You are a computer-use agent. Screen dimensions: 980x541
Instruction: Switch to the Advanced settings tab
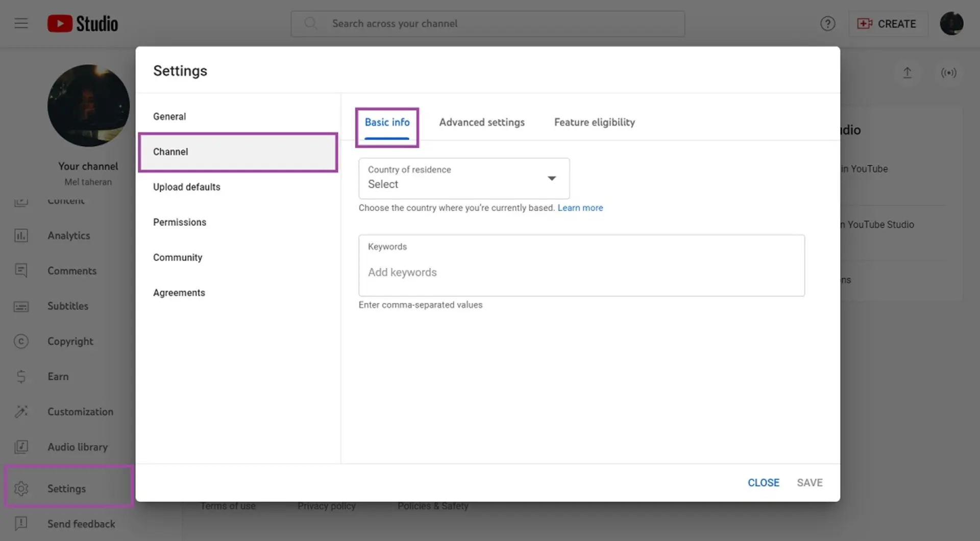pos(482,123)
